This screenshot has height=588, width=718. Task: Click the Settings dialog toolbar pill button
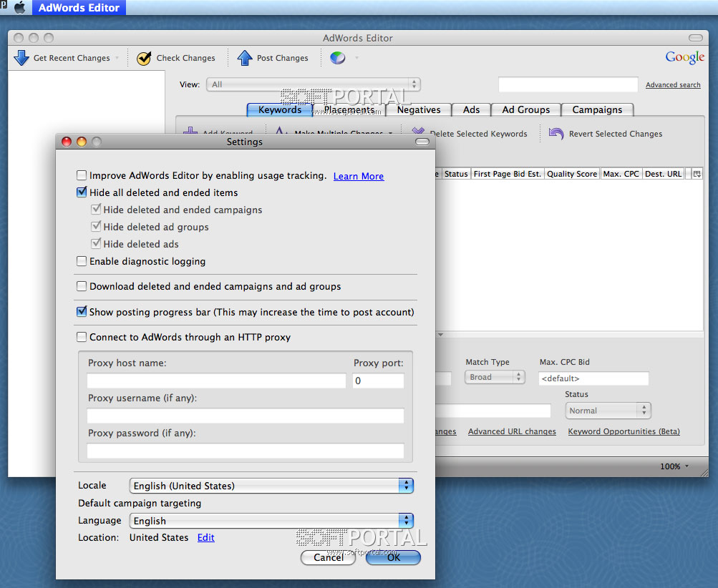(x=422, y=142)
